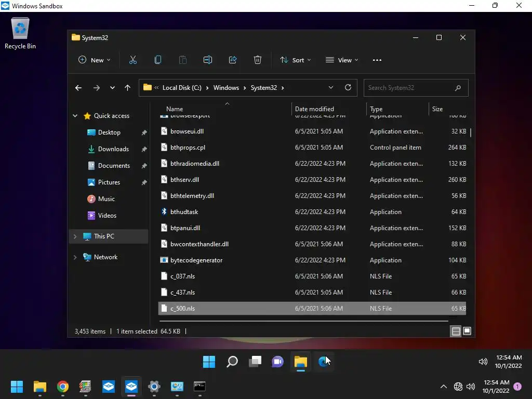The height and width of the screenshot is (399, 532).
Task: Select the file bytecodegenerator
Action: 312,260
